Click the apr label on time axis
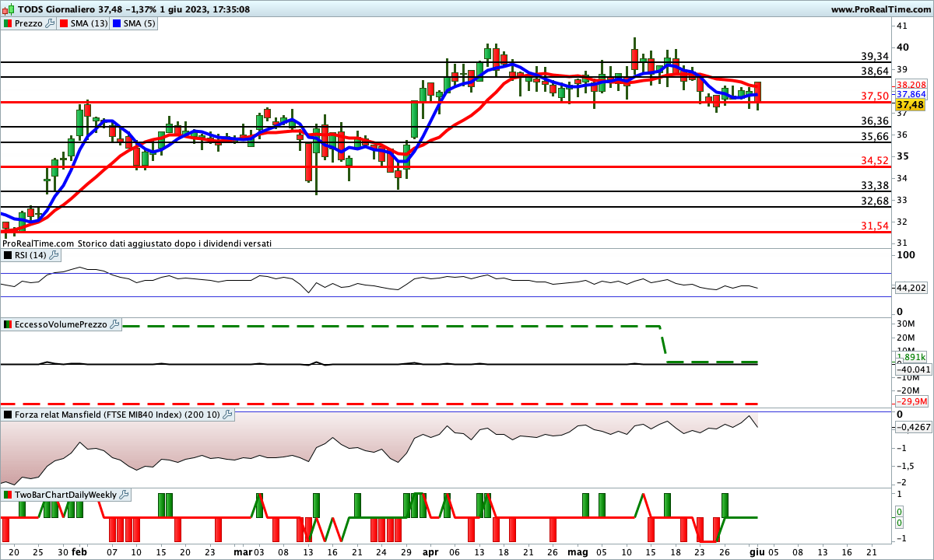The width and height of the screenshot is (934, 560). click(430, 551)
